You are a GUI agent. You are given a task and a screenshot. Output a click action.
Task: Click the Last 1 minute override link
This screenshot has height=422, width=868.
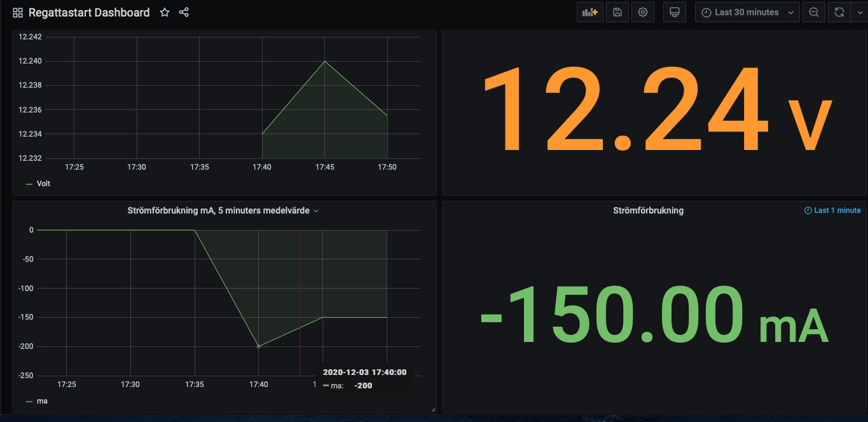(832, 210)
